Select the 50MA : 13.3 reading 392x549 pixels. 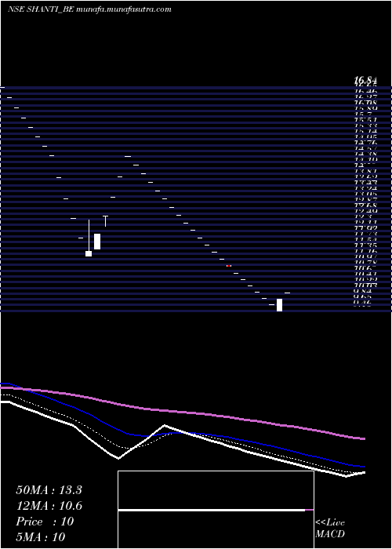(x=49, y=490)
